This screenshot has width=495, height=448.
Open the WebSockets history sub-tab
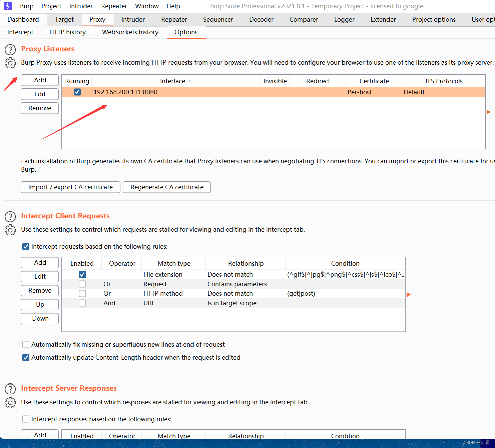130,32
